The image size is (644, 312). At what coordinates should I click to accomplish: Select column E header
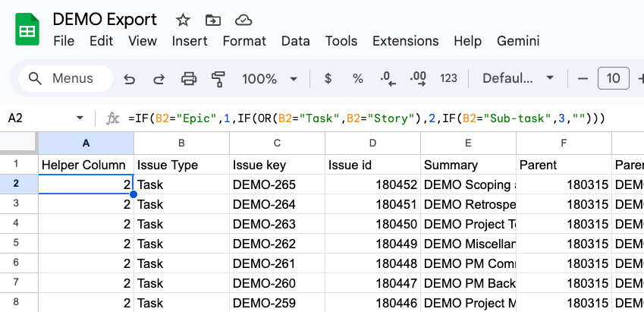tap(468, 143)
